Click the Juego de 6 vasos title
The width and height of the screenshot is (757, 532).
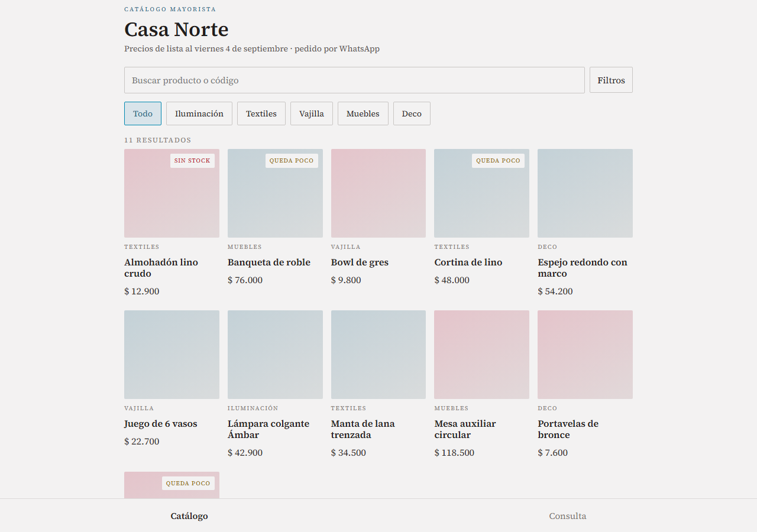click(x=161, y=424)
